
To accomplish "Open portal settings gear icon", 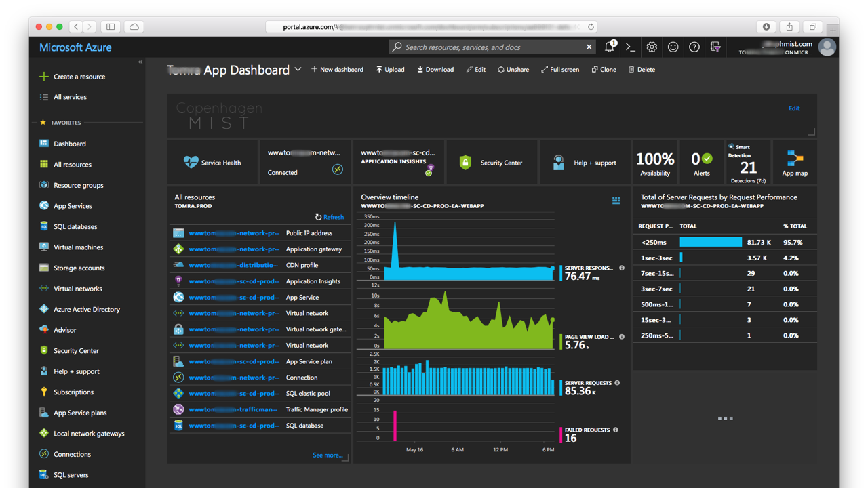I will click(652, 47).
